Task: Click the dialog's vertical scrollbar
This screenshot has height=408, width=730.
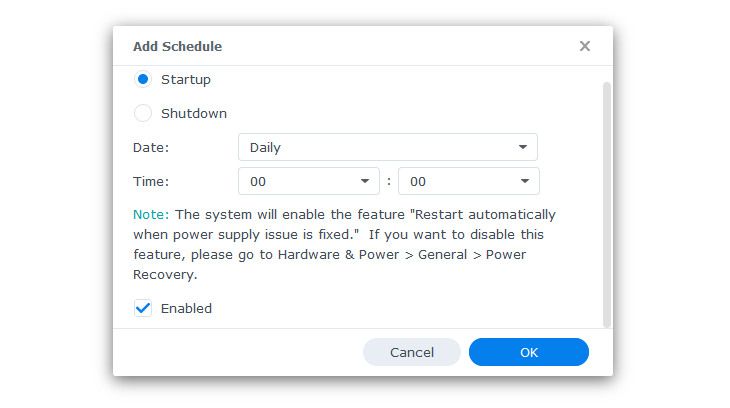Action: (606, 200)
